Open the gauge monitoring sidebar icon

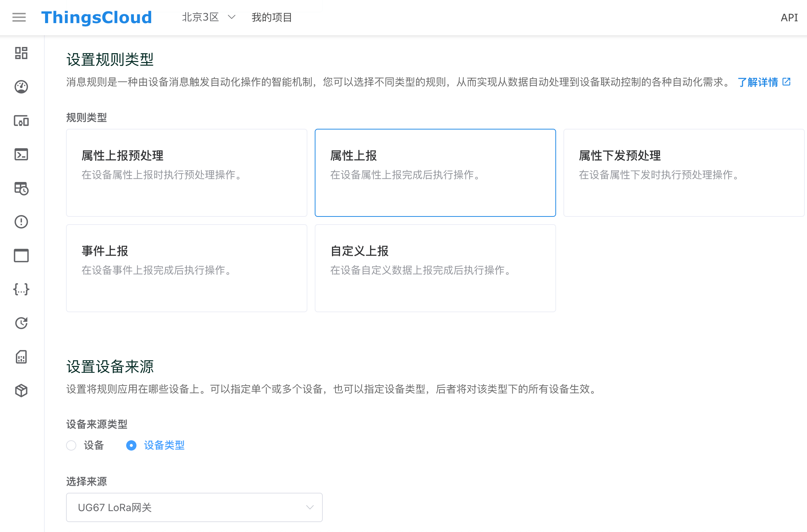pos(21,87)
